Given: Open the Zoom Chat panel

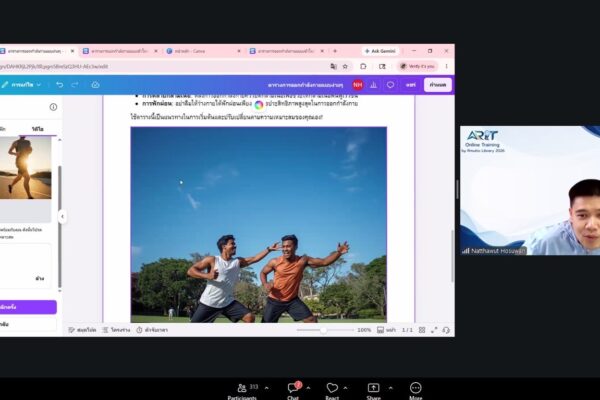Looking at the screenshot, I should click(293, 391).
